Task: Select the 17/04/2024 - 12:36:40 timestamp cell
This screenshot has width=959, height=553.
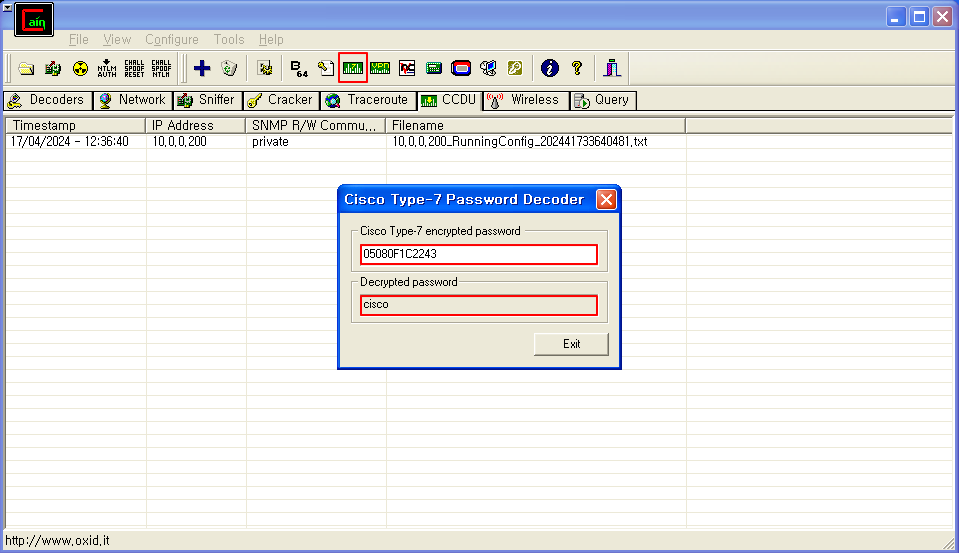Action: [70, 141]
